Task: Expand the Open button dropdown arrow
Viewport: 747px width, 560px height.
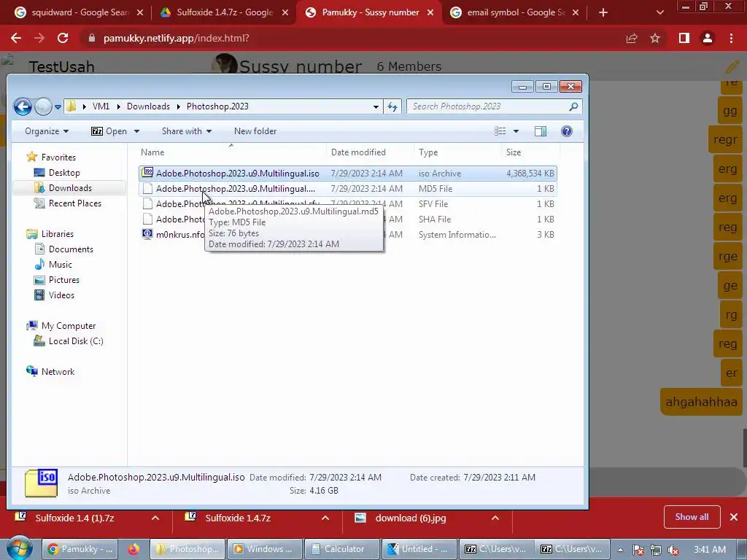Action: 136,131
